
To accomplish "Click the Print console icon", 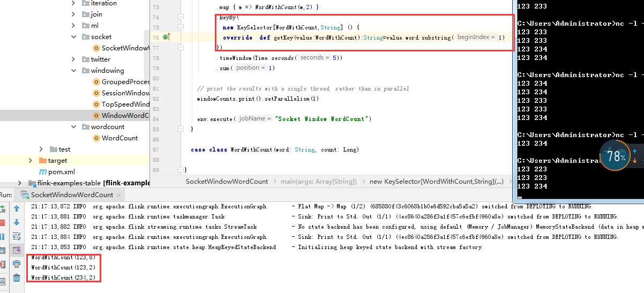I will [17, 264].
